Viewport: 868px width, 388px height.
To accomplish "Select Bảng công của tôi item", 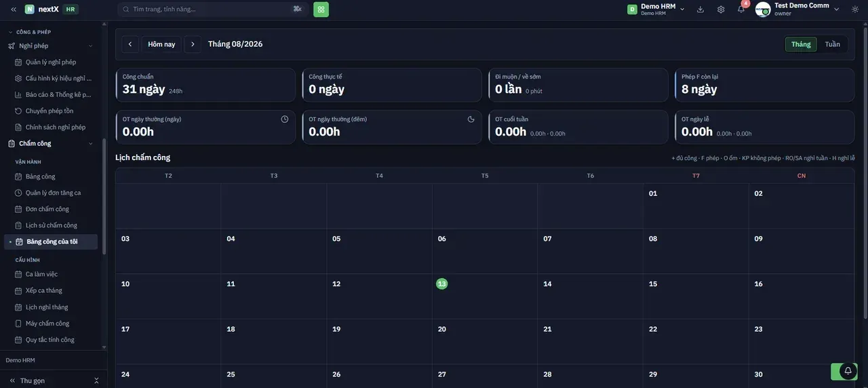I will (x=51, y=241).
